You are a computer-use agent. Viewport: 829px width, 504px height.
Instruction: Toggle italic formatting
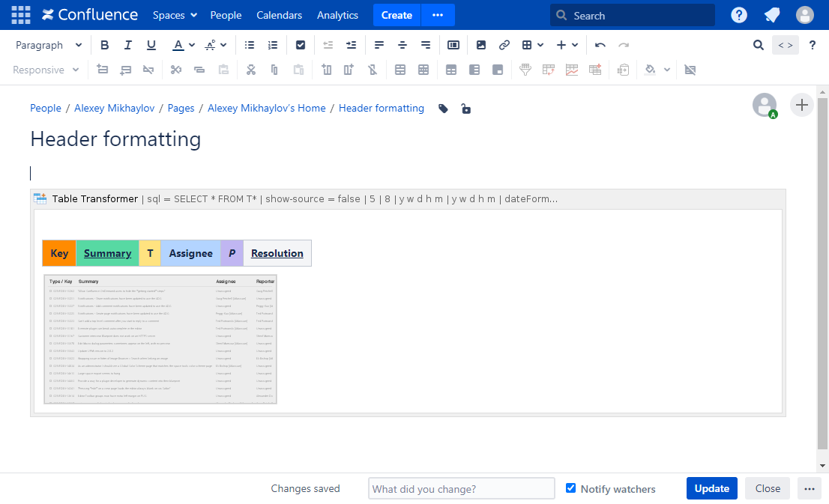128,46
